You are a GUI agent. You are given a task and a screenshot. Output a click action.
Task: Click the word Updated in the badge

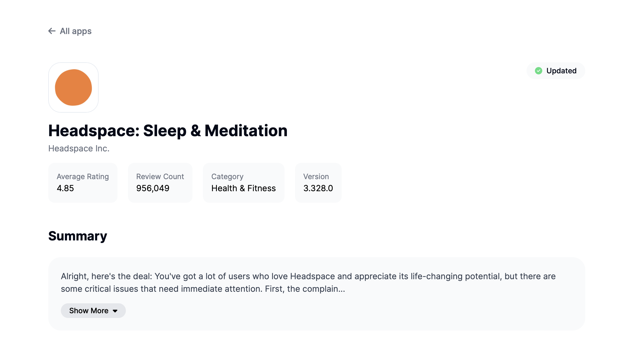click(x=561, y=71)
